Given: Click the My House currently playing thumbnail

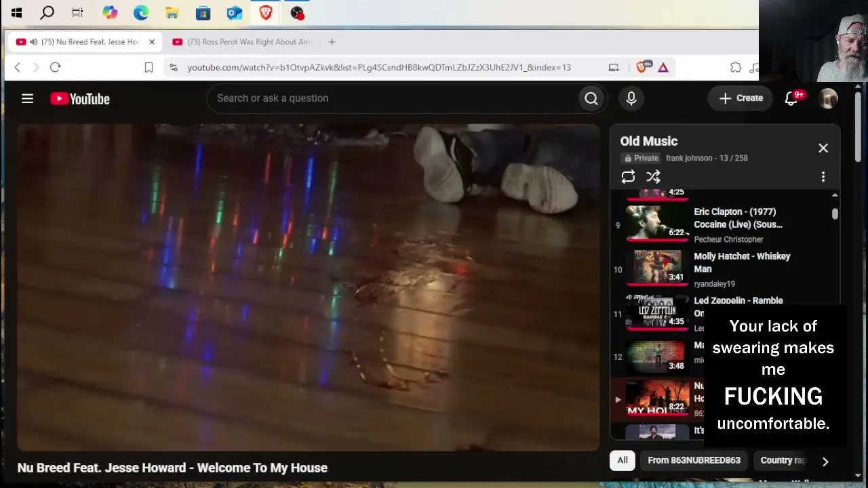Looking at the screenshot, I should [656, 398].
